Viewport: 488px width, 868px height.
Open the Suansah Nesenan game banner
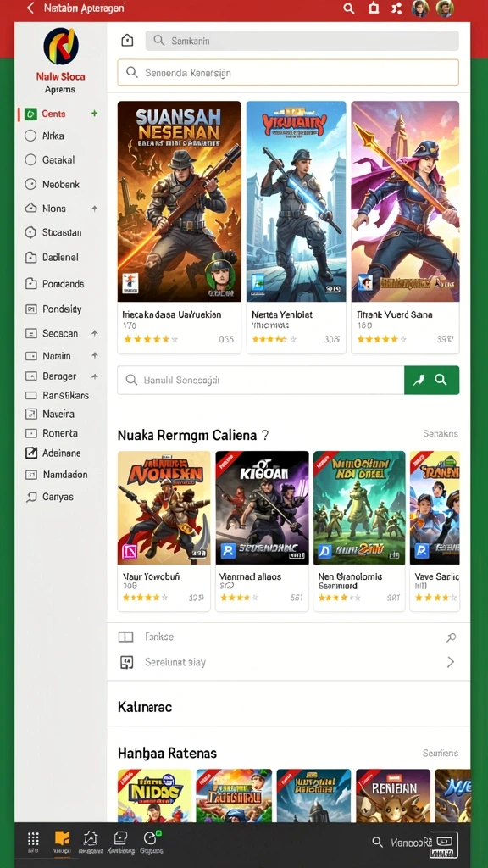point(180,202)
